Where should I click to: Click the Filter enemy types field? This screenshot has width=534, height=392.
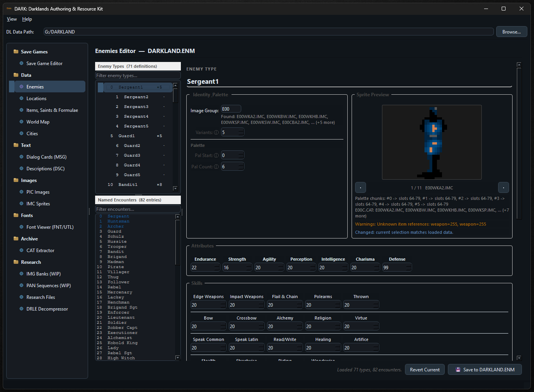click(138, 76)
